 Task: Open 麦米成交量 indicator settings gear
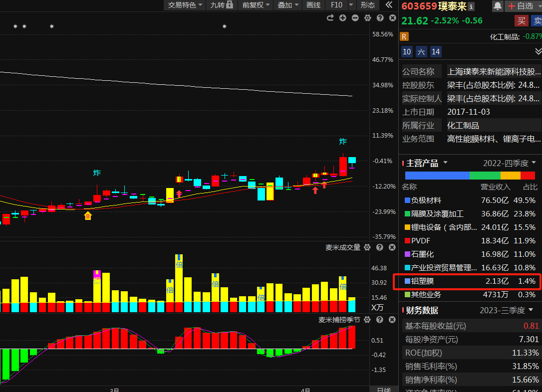(367, 247)
